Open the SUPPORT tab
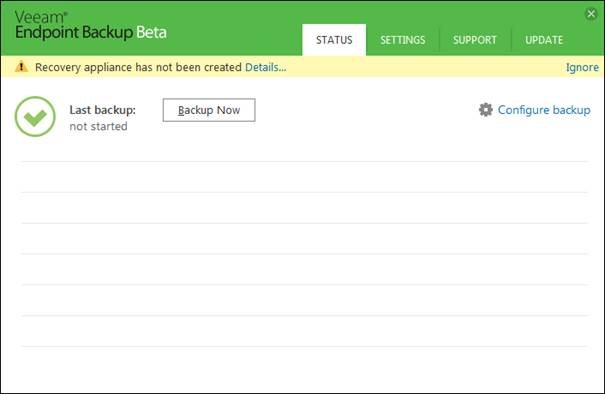The width and height of the screenshot is (605, 394). 475,40
